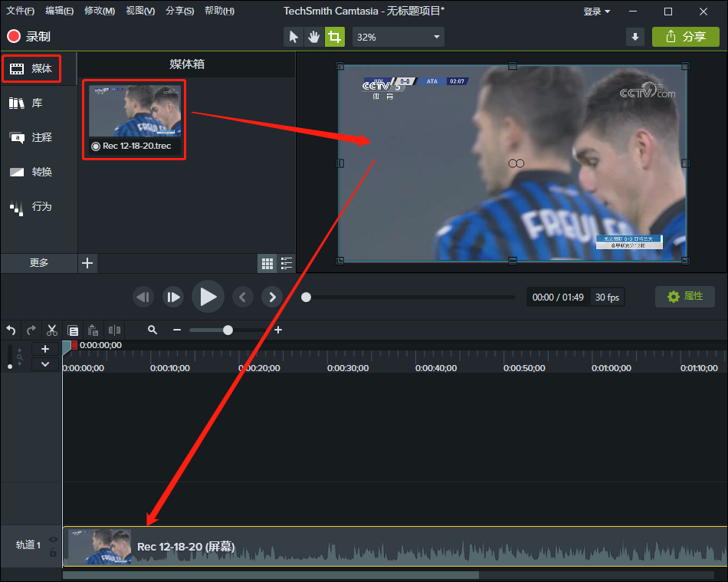Select Rec 12-18-20.trec thumbnail in media bin
Screen dimensions: 728x582
pyautogui.click(x=134, y=120)
